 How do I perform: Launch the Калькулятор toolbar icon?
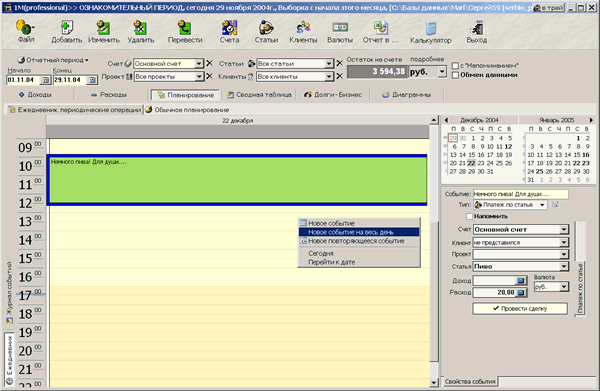click(x=431, y=31)
